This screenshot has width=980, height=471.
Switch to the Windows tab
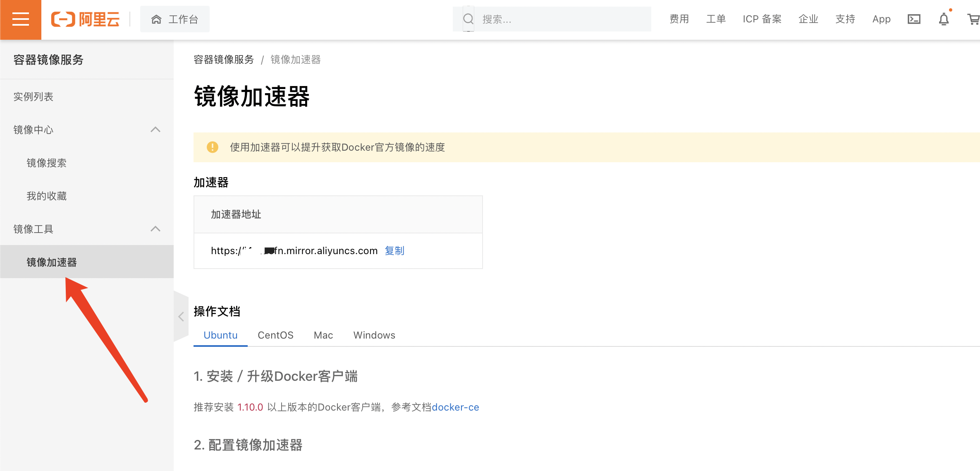[374, 335]
